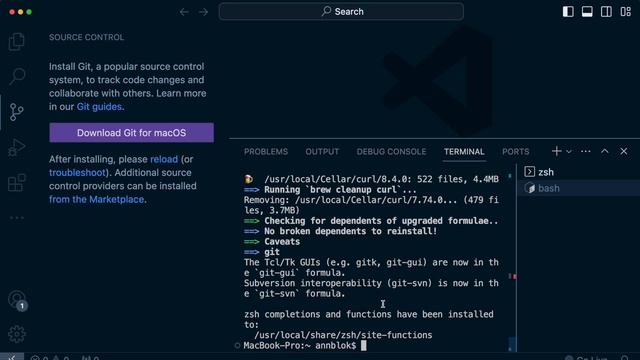Click "No broken dependents to reinstall!" text
The height and width of the screenshot is (360, 640).
pyautogui.click(x=351, y=231)
